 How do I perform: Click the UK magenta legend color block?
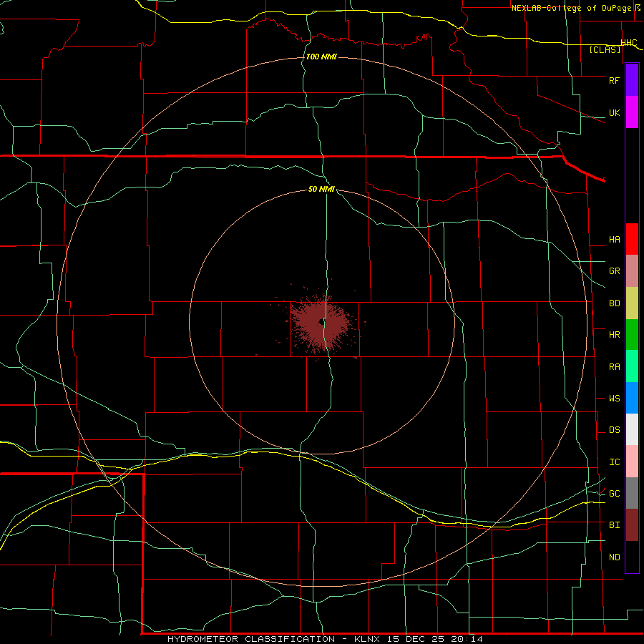[x=632, y=112]
